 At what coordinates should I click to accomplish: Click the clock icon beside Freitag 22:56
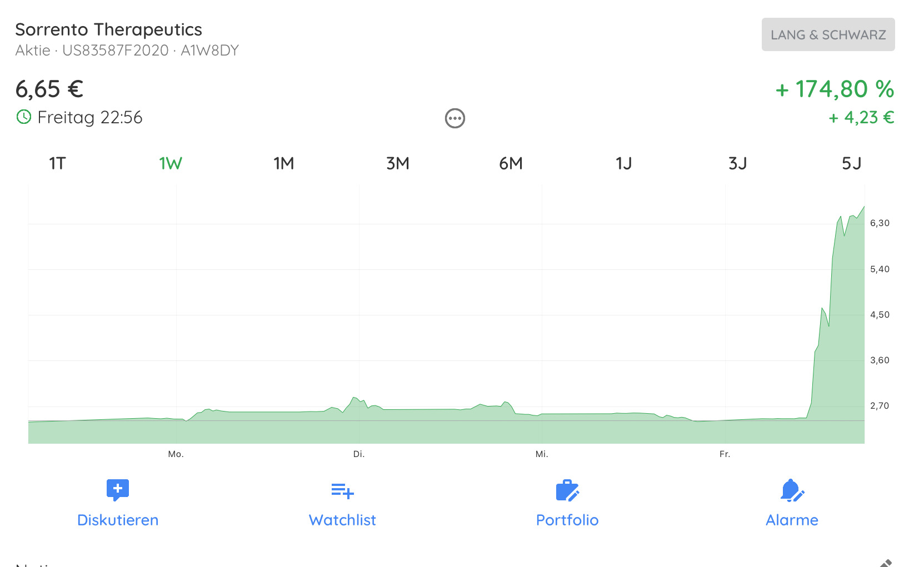[x=24, y=117]
